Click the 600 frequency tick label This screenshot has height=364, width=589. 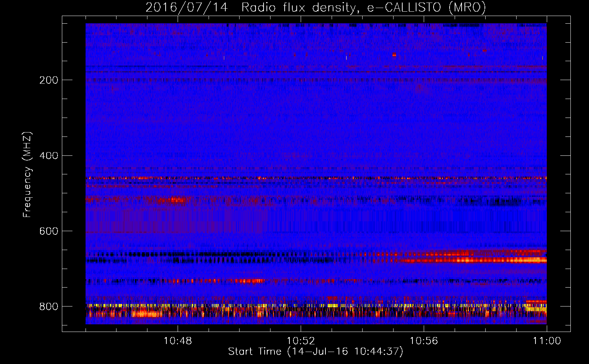(x=49, y=231)
